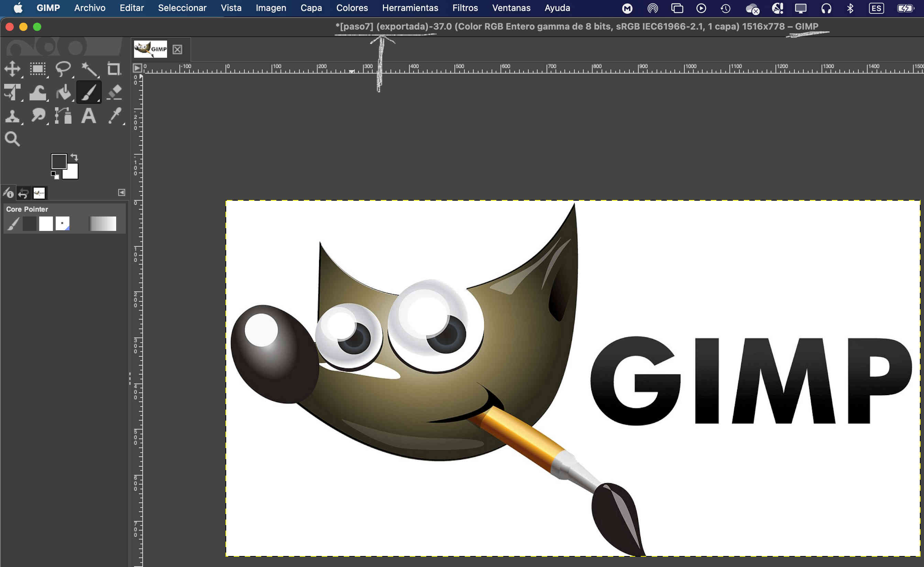Select the Bucket Fill tool

[x=63, y=92]
